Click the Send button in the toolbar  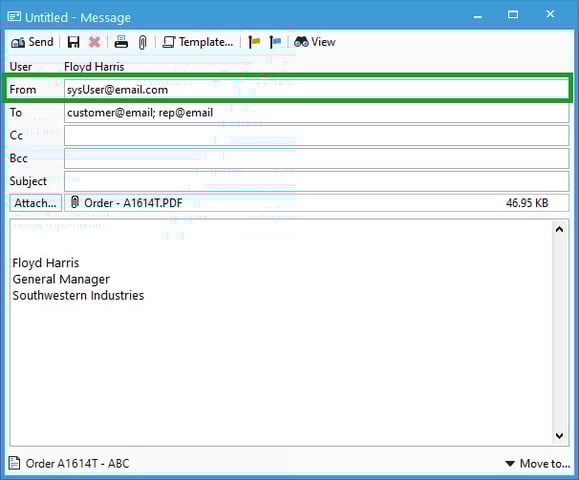(32, 42)
